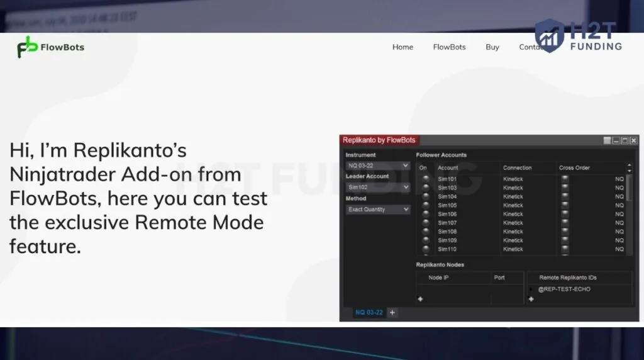The width and height of the screenshot is (644, 360).
Task: Pick the Sim108 account row text
Action: click(447, 232)
